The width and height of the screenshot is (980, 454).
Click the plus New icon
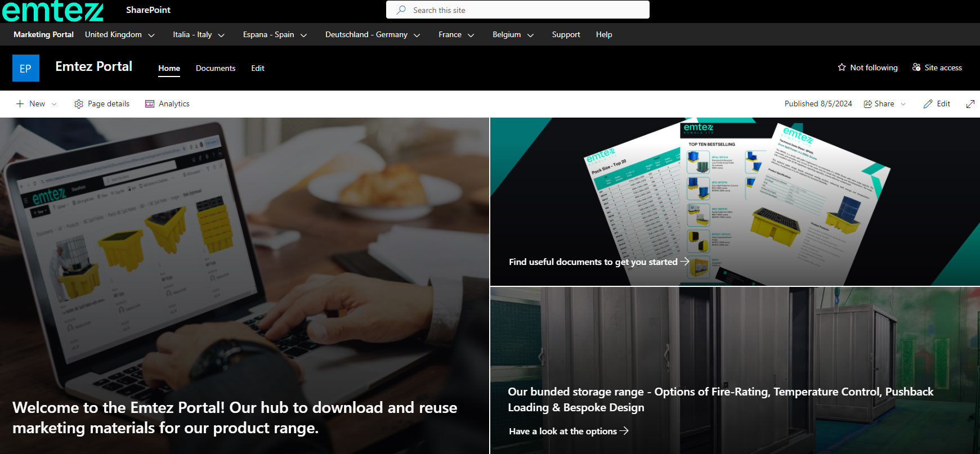[20, 104]
